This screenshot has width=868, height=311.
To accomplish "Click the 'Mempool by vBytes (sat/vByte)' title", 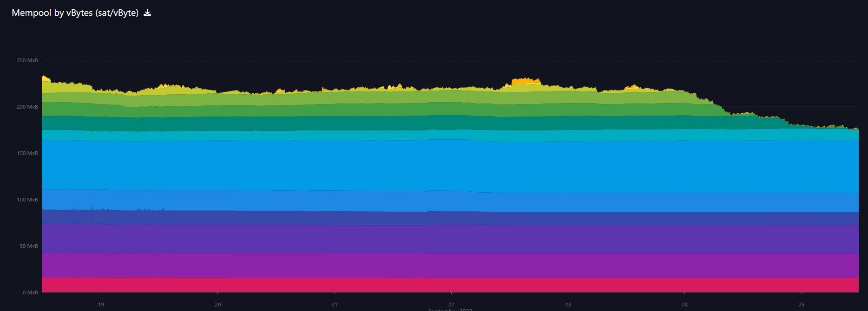I will tap(75, 13).
